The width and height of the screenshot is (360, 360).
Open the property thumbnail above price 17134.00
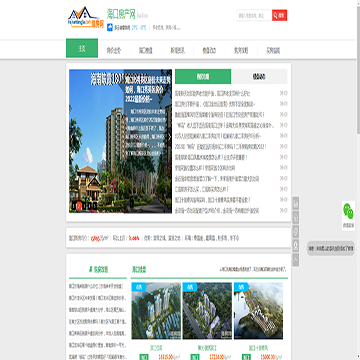207,311
